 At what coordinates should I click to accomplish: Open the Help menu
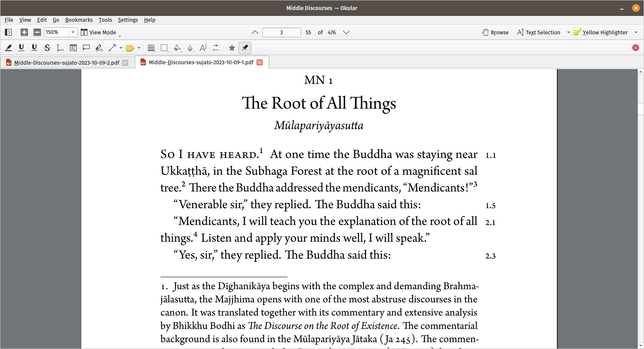point(149,20)
